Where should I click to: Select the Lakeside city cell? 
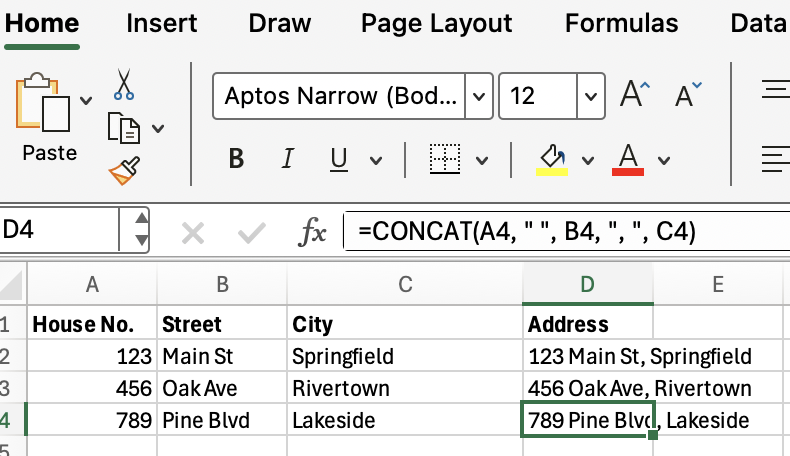[x=405, y=420]
